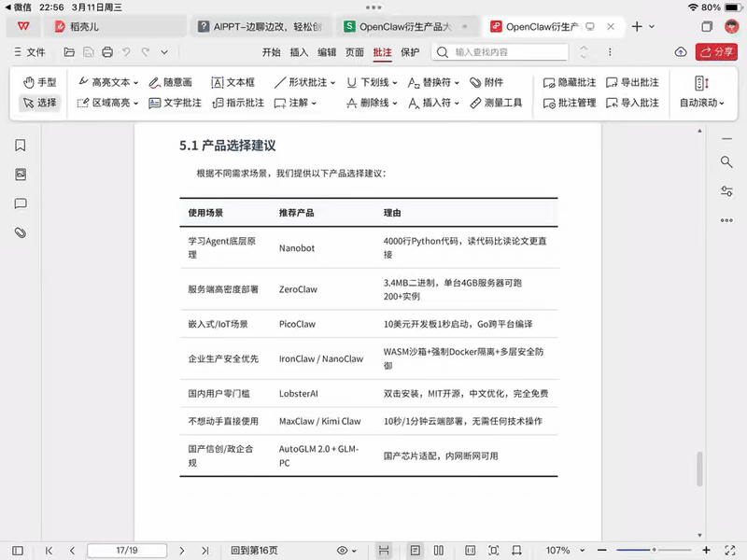The image size is (747, 560).
Task: Go to the next page
Action: (x=181, y=551)
